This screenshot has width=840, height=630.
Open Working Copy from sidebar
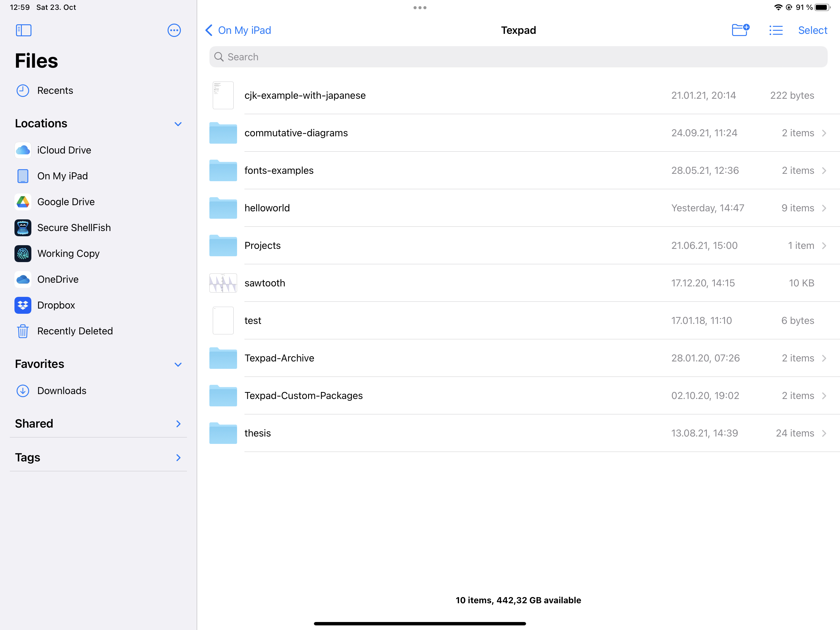click(x=69, y=253)
